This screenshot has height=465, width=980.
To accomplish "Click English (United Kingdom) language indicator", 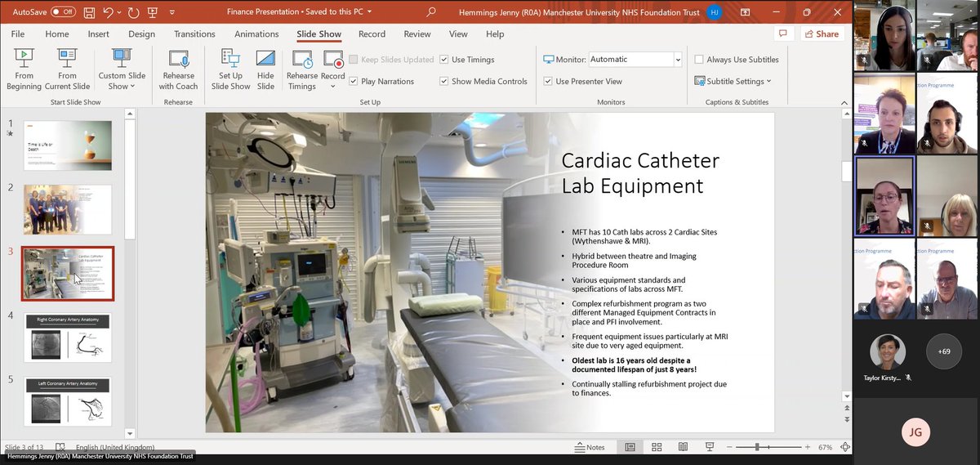I will [114, 447].
